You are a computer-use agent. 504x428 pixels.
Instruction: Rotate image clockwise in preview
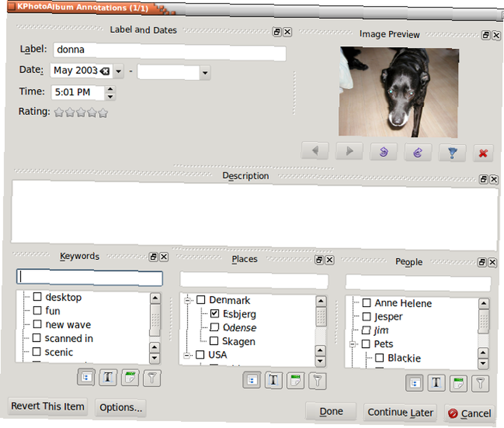click(x=418, y=152)
